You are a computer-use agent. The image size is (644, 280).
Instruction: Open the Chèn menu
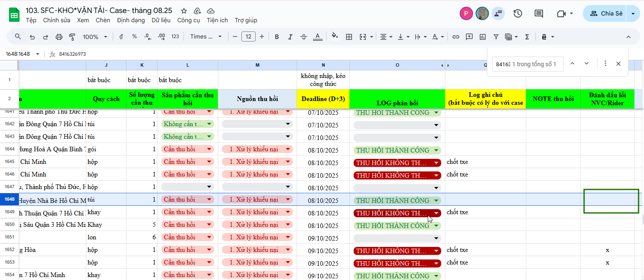[103, 20]
